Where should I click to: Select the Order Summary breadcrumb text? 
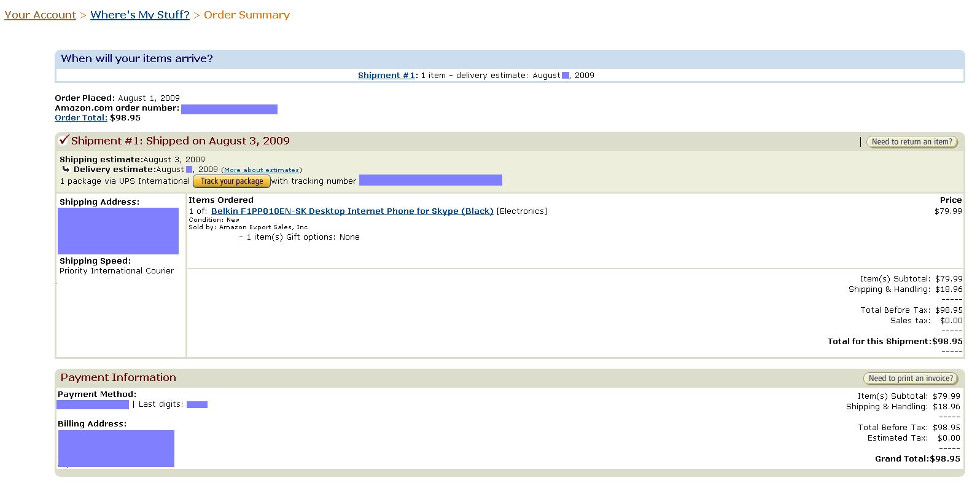tap(247, 15)
